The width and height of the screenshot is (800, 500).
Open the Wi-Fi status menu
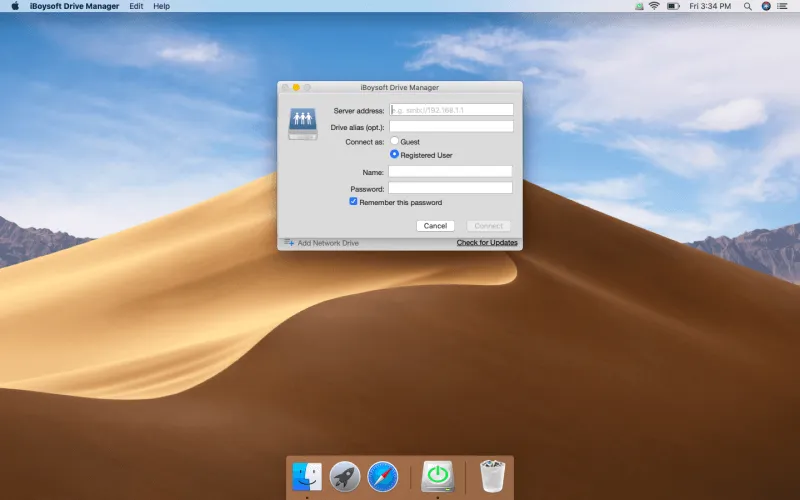coord(654,6)
